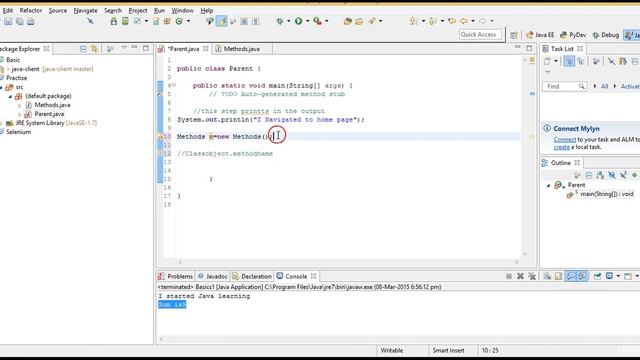This screenshot has height=360, width=640.
Task: Click Terminate square icon in Console
Action: tap(509, 276)
